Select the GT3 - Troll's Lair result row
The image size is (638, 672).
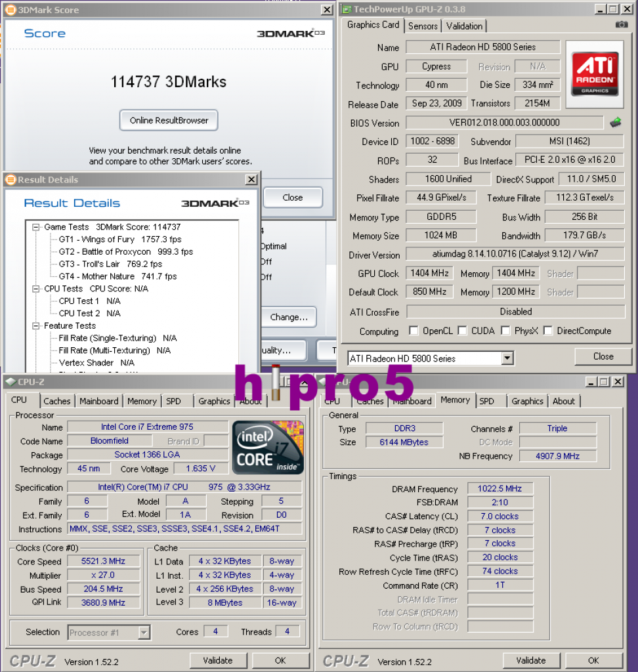[x=111, y=264]
